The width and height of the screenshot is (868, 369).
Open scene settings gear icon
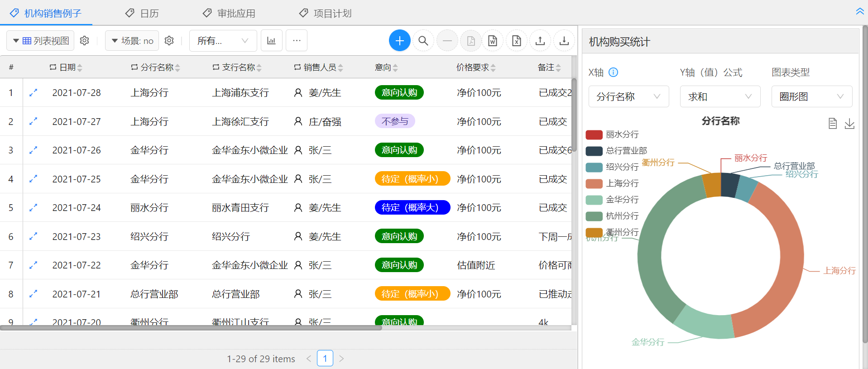tap(169, 41)
